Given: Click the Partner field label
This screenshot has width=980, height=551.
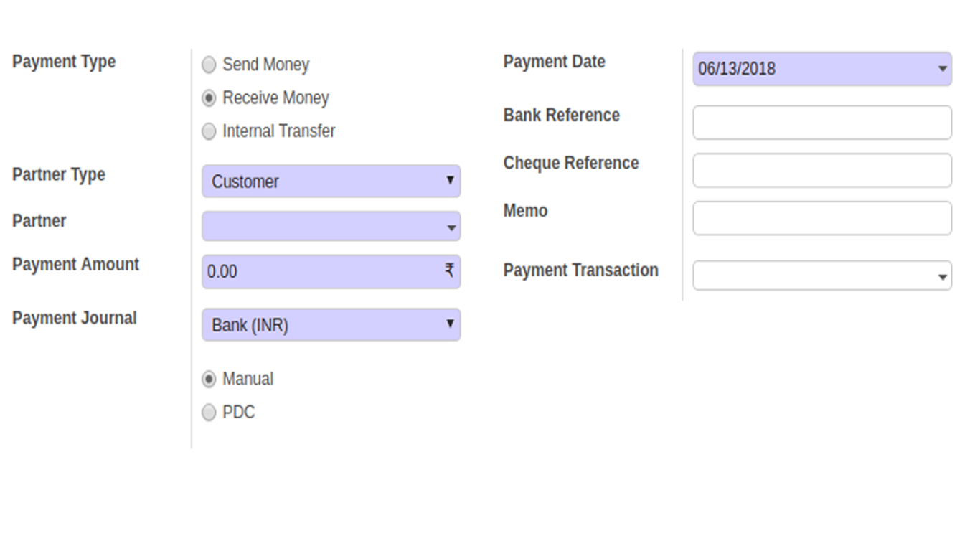Looking at the screenshot, I should click(39, 221).
